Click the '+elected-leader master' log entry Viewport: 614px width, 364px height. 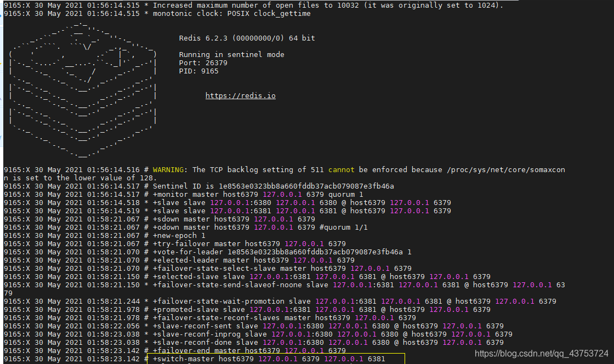pyautogui.click(x=179, y=260)
